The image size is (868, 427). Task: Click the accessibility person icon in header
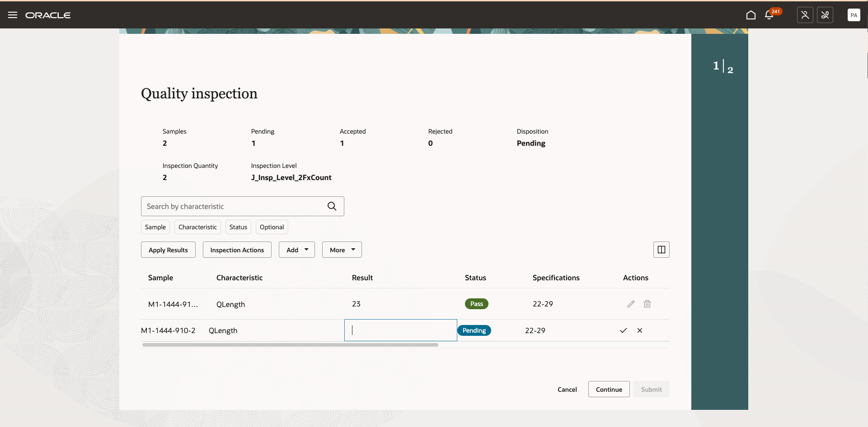pos(805,15)
